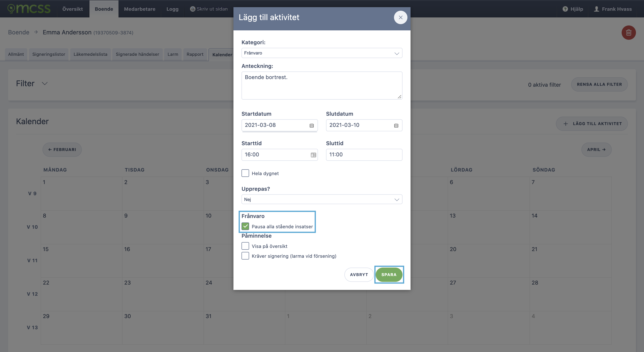Click the Slutdatum date field
This screenshot has height=352, width=644.
click(x=364, y=125)
